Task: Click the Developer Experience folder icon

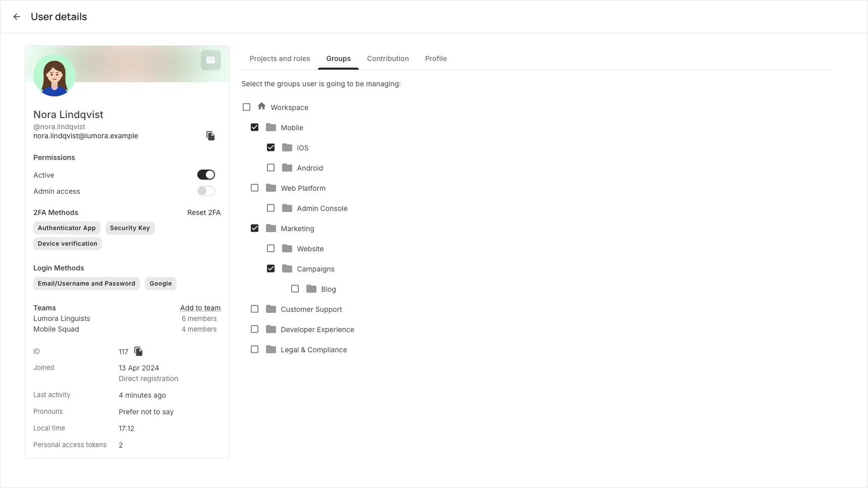Action: pos(271,329)
